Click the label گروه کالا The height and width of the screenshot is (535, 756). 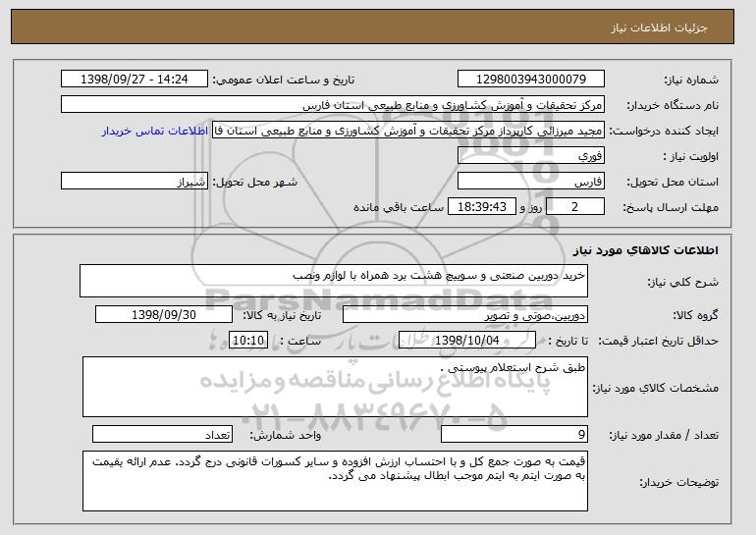[695, 315]
